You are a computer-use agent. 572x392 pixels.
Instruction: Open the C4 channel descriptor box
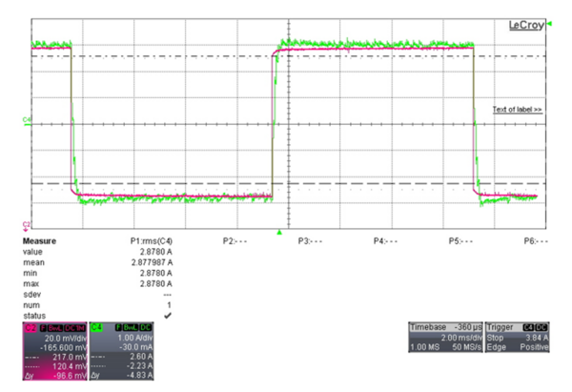point(122,349)
